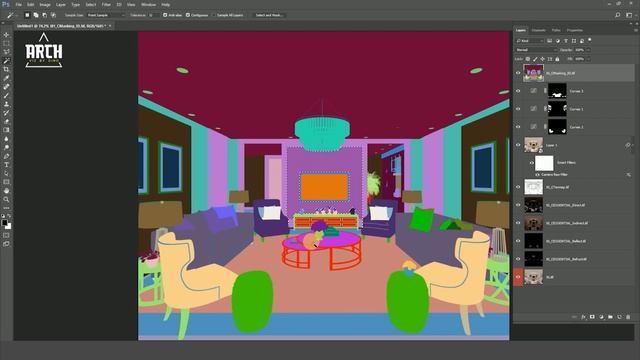640x360 pixels.
Task: Hide the CESSENTIAL_Indirect layer
Action: [518, 223]
